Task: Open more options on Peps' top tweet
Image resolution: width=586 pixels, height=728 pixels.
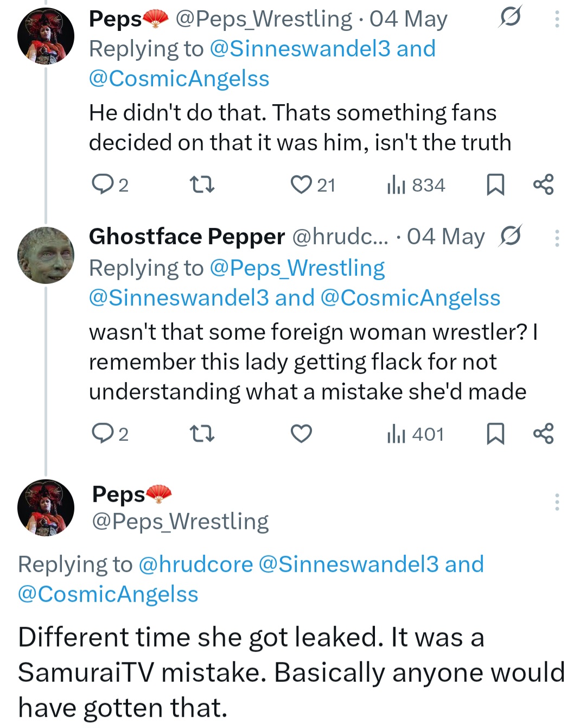Action: [x=557, y=19]
